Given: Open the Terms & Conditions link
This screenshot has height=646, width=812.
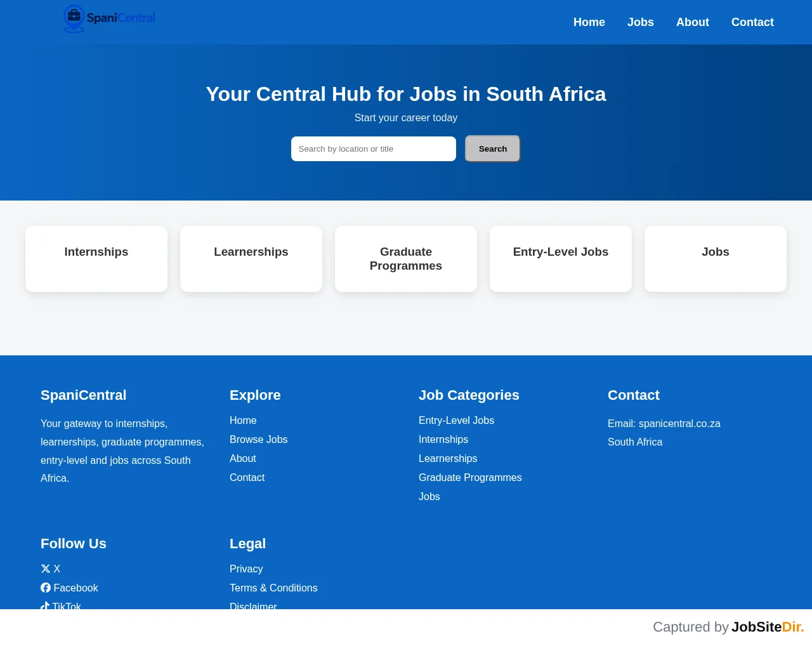Looking at the screenshot, I should tap(273, 588).
